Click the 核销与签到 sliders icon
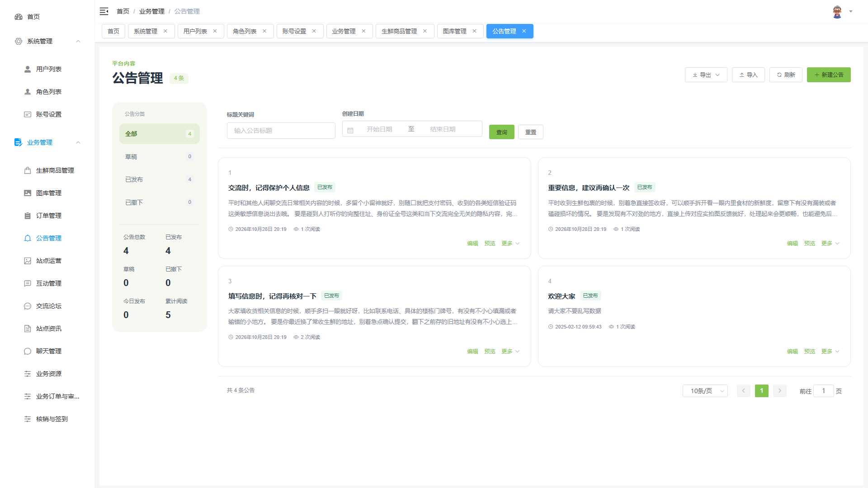868x488 pixels. tap(28, 419)
